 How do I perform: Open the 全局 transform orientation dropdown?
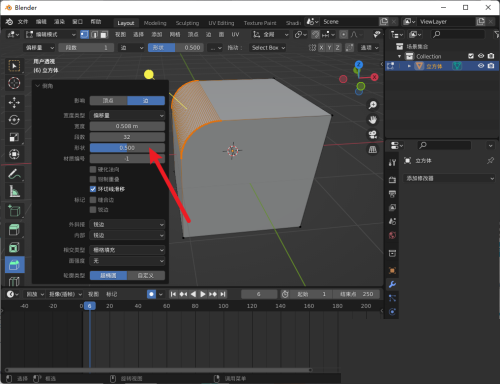pos(271,34)
